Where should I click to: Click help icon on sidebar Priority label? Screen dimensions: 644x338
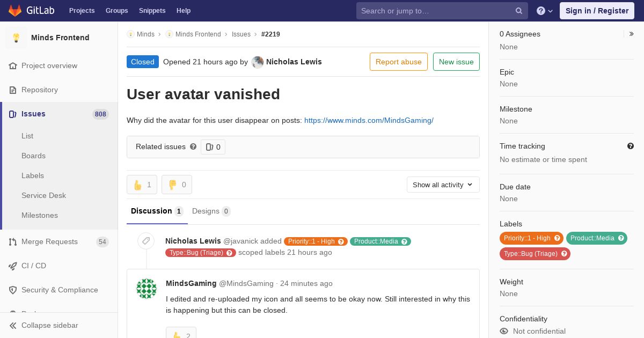coord(557,238)
